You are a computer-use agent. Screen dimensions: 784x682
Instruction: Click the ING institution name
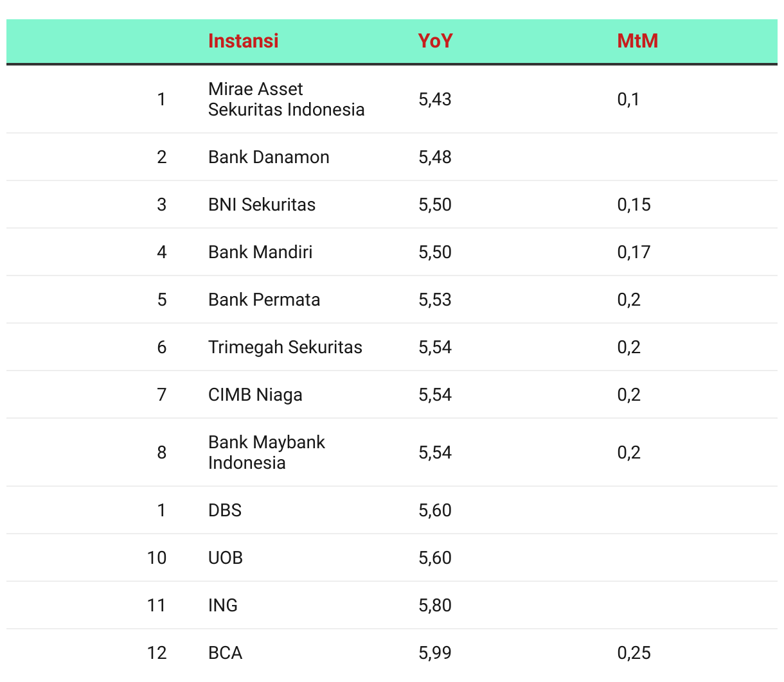point(223,606)
